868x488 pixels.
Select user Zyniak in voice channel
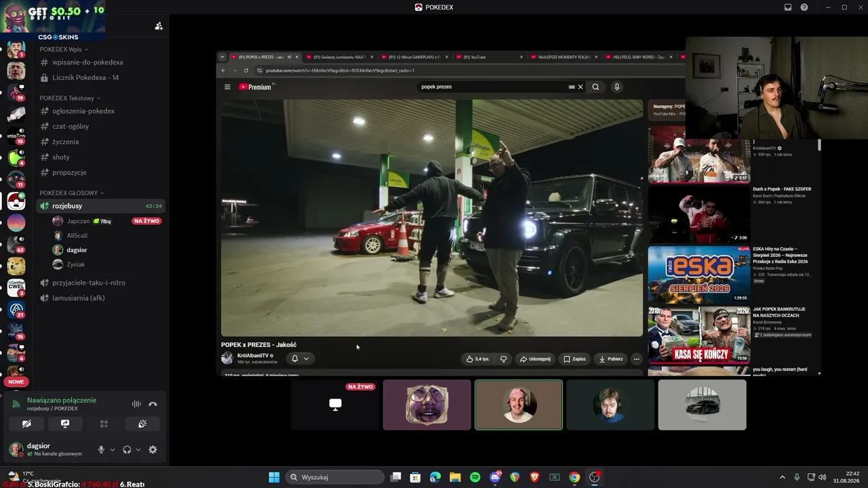(x=75, y=264)
